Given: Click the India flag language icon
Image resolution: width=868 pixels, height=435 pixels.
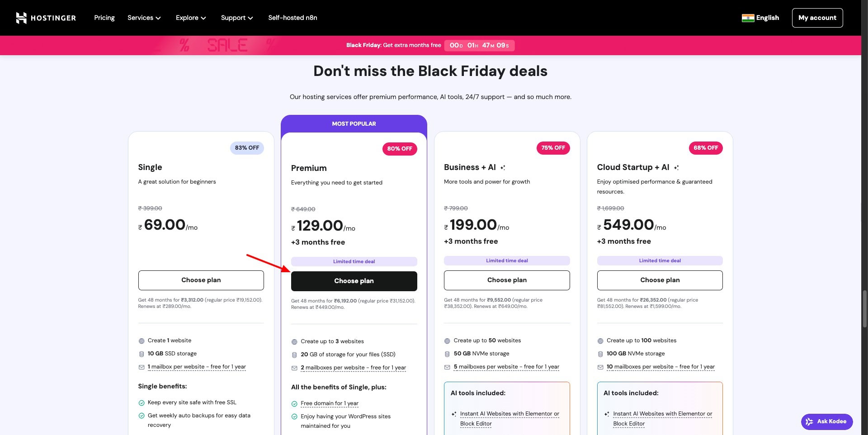Looking at the screenshot, I should click(748, 18).
